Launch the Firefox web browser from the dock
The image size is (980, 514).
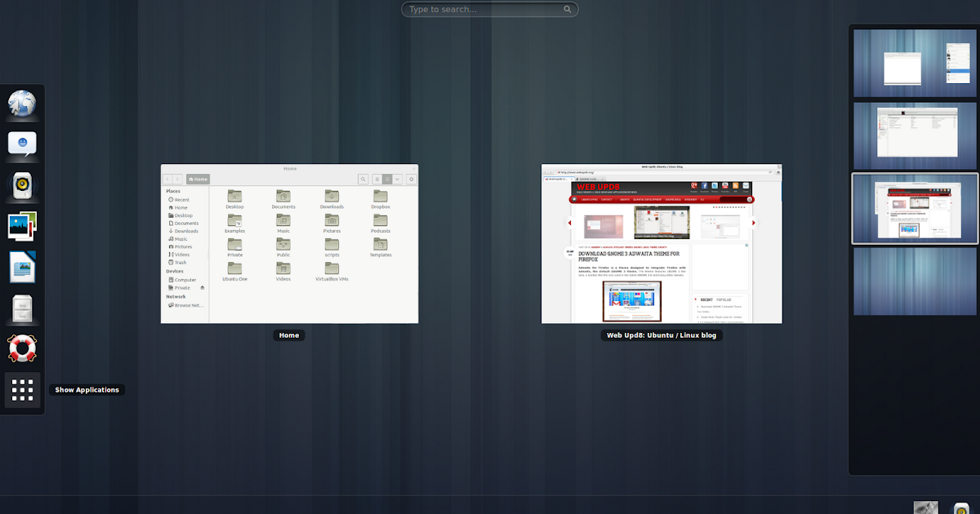coord(21,103)
